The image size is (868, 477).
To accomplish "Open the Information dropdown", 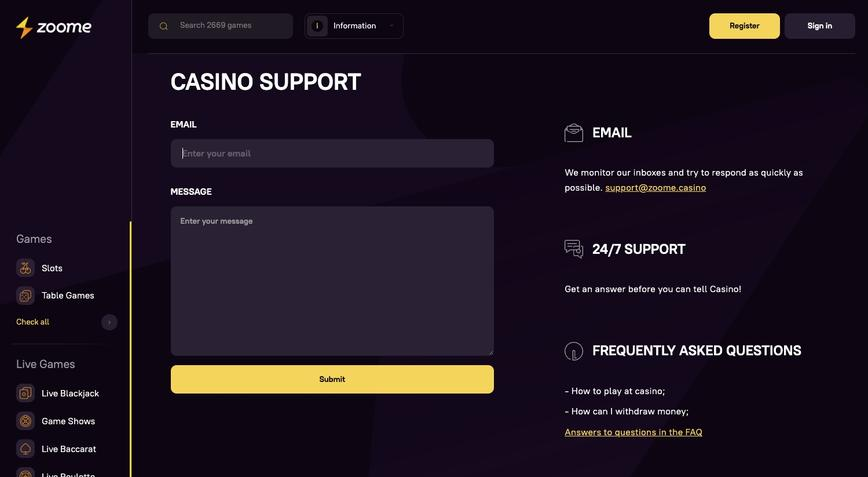I will point(354,26).
